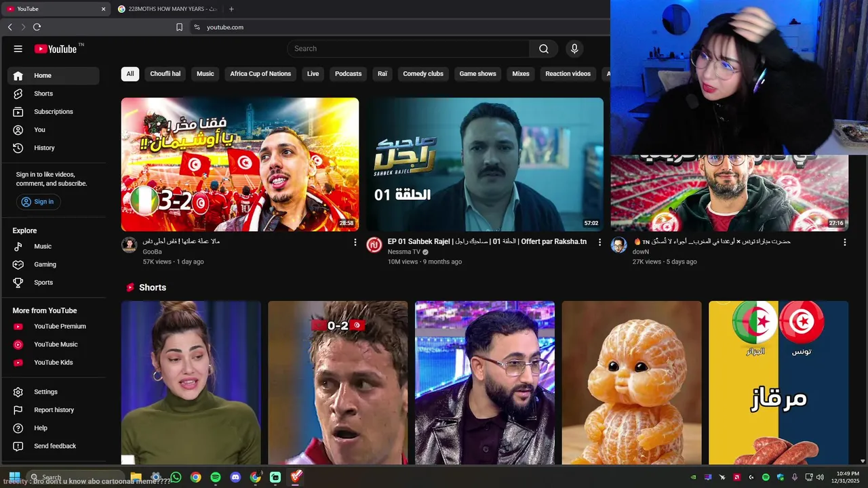868x488 pixels.
Task: Go to Home in the sidebar
Action: 53,76
